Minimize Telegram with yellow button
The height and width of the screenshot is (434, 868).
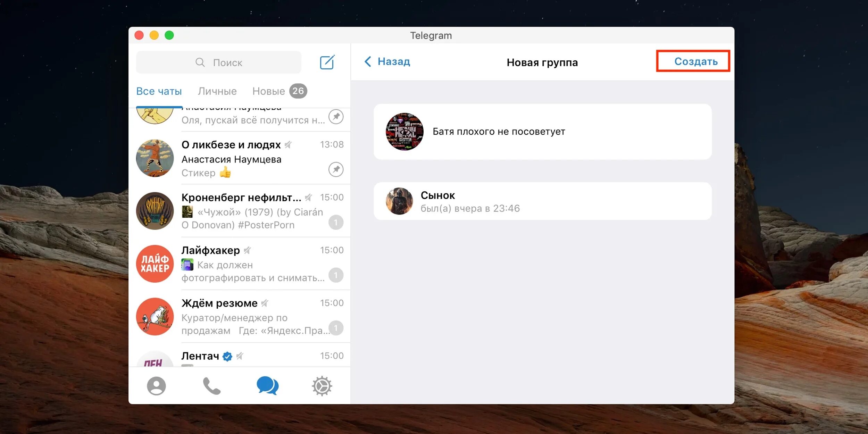(x=154, y=35)
